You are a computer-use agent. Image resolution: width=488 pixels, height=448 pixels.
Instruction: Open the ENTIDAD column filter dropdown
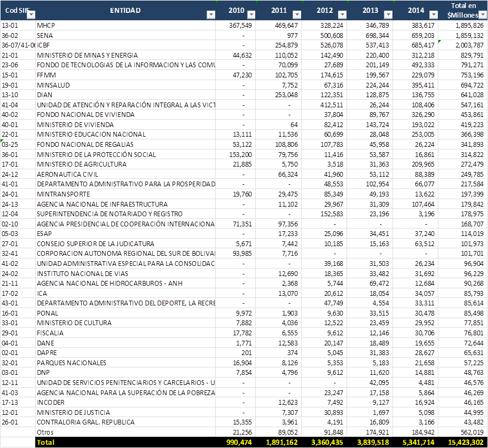click(x=210, y=15)
